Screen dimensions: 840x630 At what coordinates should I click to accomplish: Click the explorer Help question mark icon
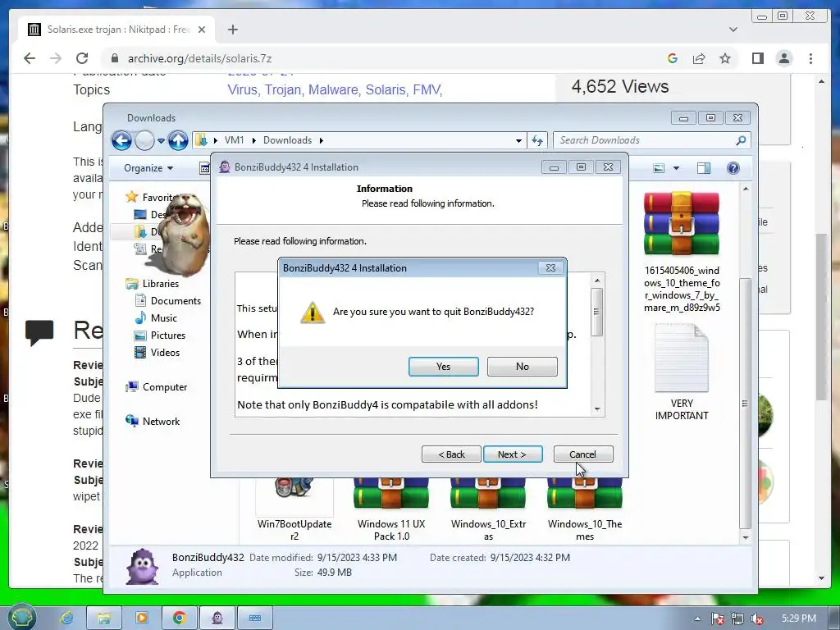click(x=733, y=168)
